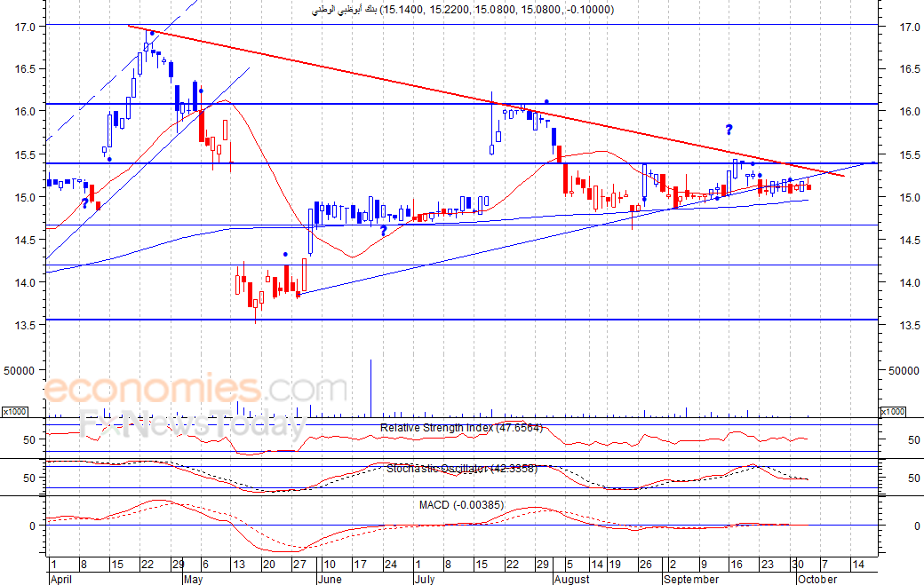924x585 pixels.
Task: Click the 50000 volume label on left axis
Action: tap(20, 371)
